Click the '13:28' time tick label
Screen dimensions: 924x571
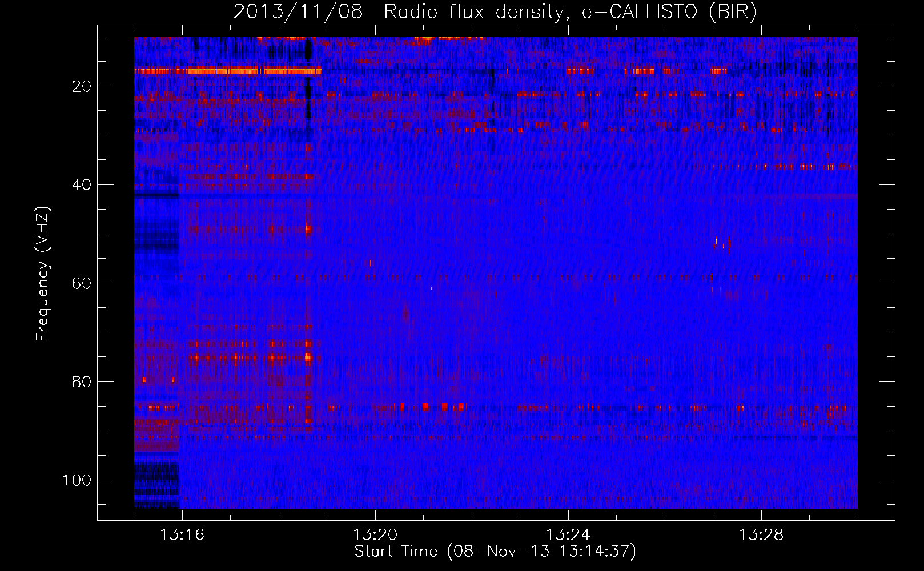[x=761, y=535]
